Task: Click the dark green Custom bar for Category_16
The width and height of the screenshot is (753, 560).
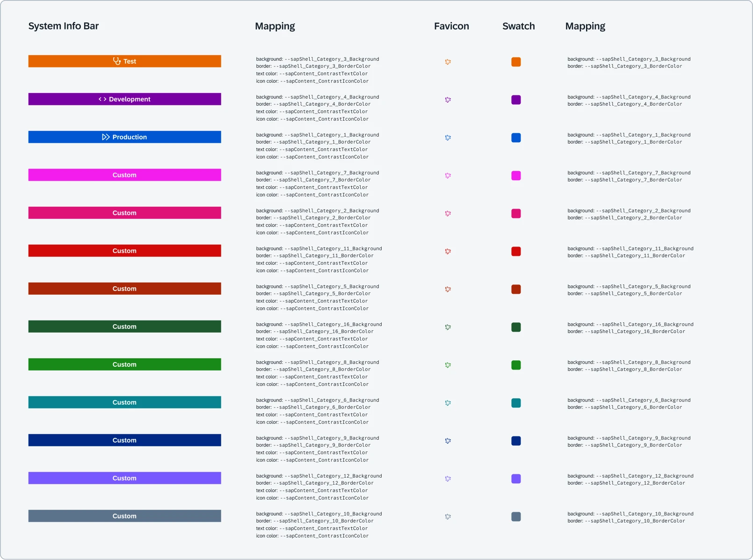Action: pyautogui.click(x=125, y=327)
